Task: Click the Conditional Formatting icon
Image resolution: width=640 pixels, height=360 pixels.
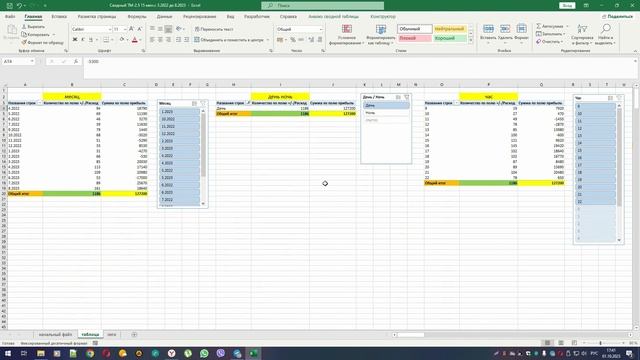Action: tap(347, 29)
